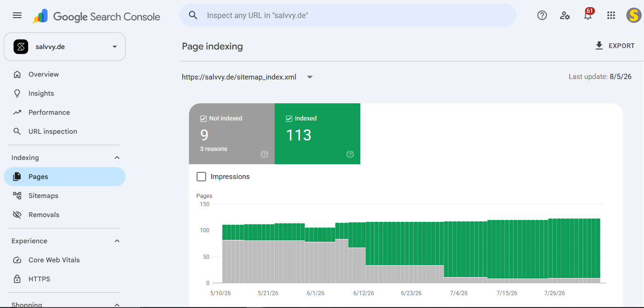Viewport: 644px width, 308px height.
Task: Click the Page indexing heading
Action: (x=212, y=46)
